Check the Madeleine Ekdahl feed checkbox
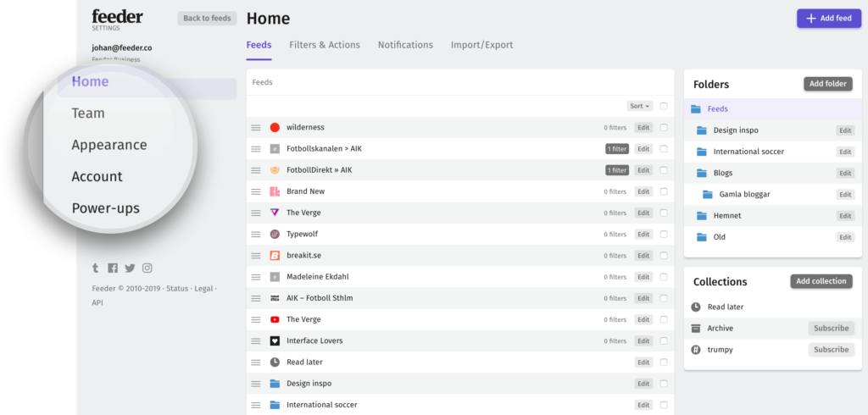The height and width of the screenshot is (415, 868). [x=664, y=277]
